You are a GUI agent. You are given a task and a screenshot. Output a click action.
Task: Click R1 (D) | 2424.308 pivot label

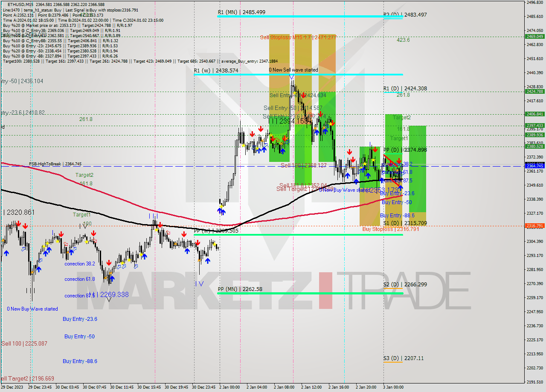(x=405, y=89)
